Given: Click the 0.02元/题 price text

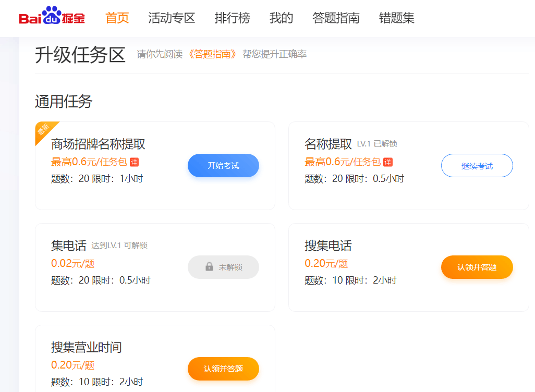Looking at the screenshot, I should [x=72, y=263].
